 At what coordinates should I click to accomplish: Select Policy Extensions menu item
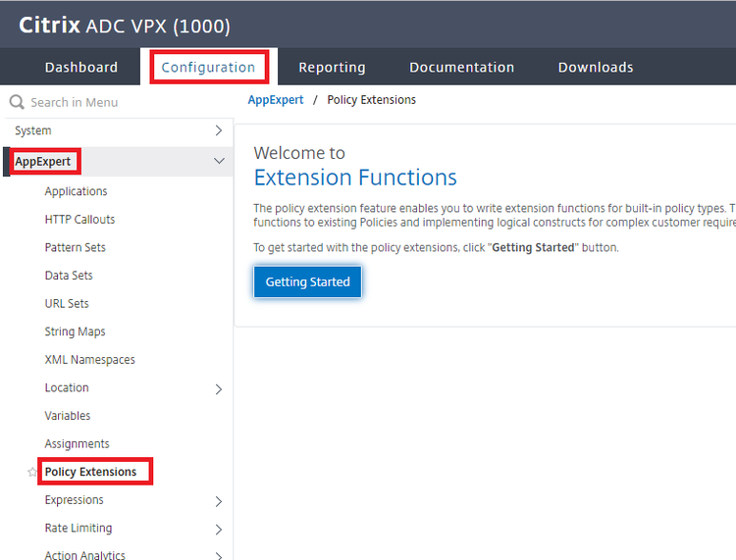tap(90, 472)
